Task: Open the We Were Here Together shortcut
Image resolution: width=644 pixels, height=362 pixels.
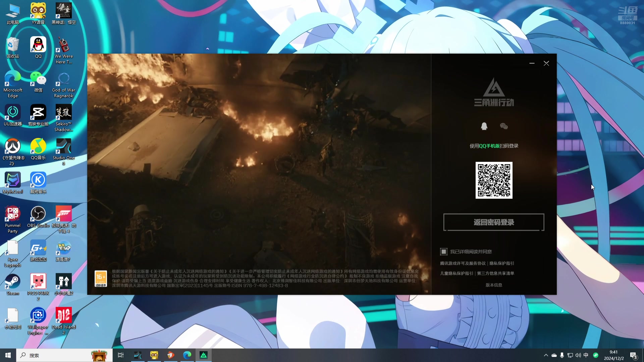Action: [64, 50]
